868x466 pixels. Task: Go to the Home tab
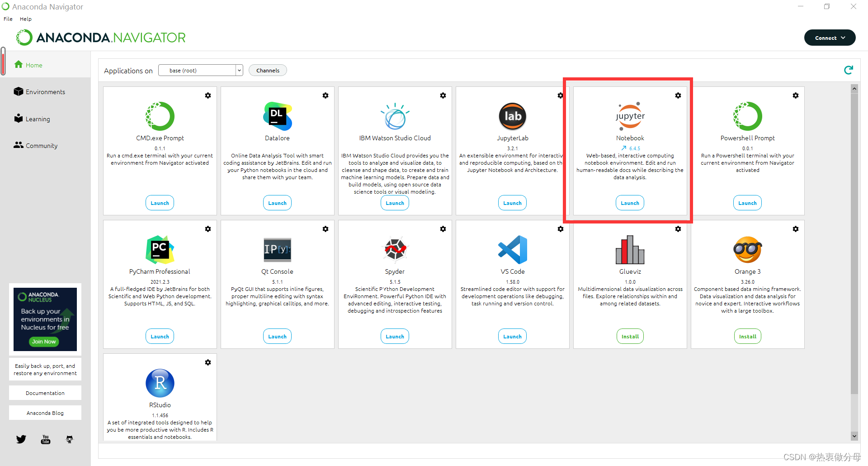click(x=45, y=65)
